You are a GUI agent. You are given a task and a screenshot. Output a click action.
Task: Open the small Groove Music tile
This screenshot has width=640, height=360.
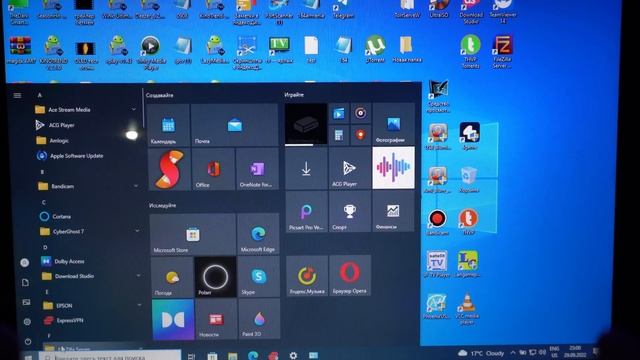tap(360, 113)
